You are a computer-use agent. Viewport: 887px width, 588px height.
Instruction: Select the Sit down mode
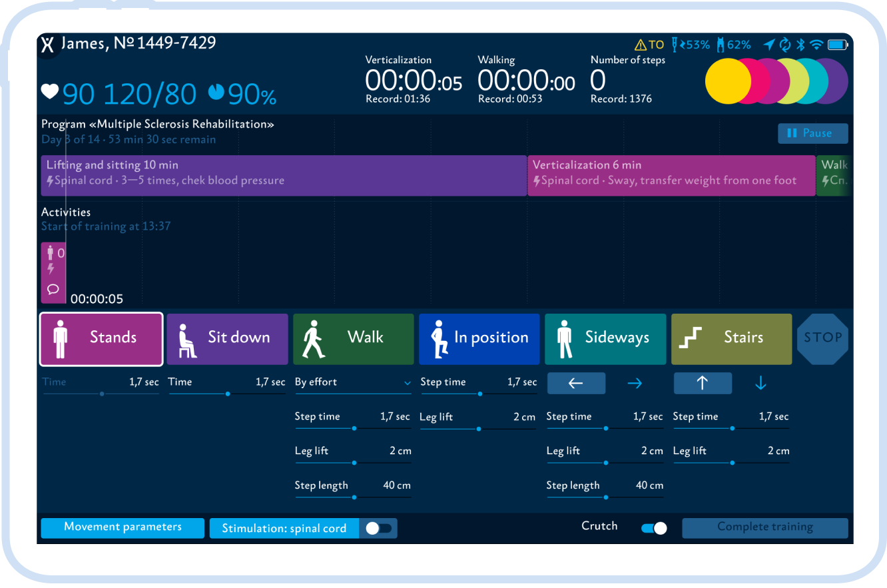[226, 339]
